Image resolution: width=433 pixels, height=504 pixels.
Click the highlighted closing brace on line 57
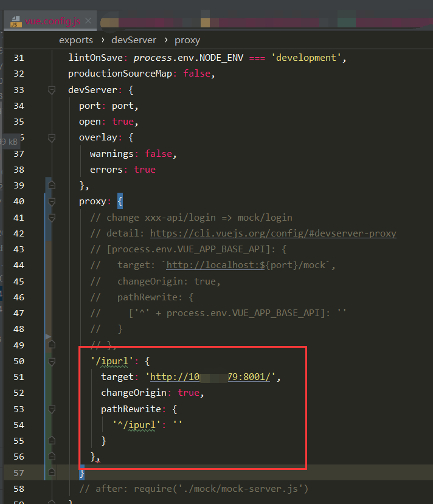82,472
